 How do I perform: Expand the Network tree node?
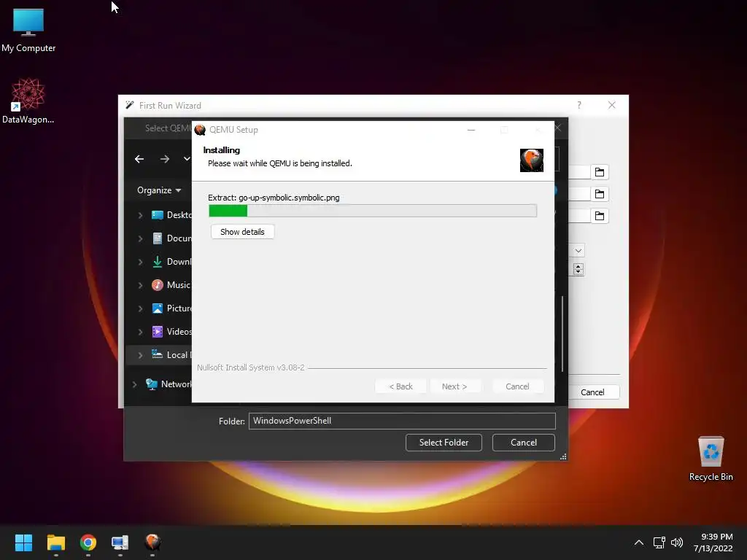click(x=134, y=384)
